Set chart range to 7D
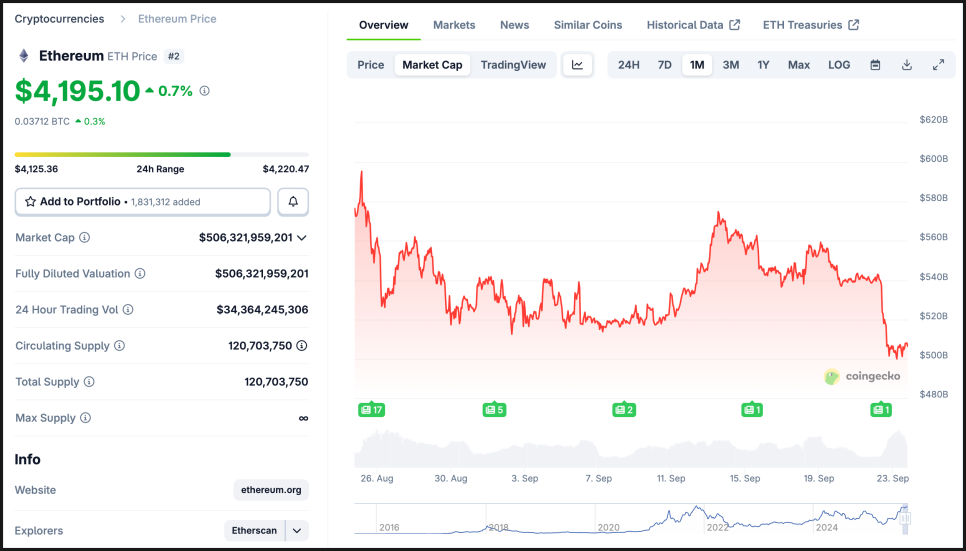Image resolution: width=966 pixels, height=551 pixels. (665, 65)
